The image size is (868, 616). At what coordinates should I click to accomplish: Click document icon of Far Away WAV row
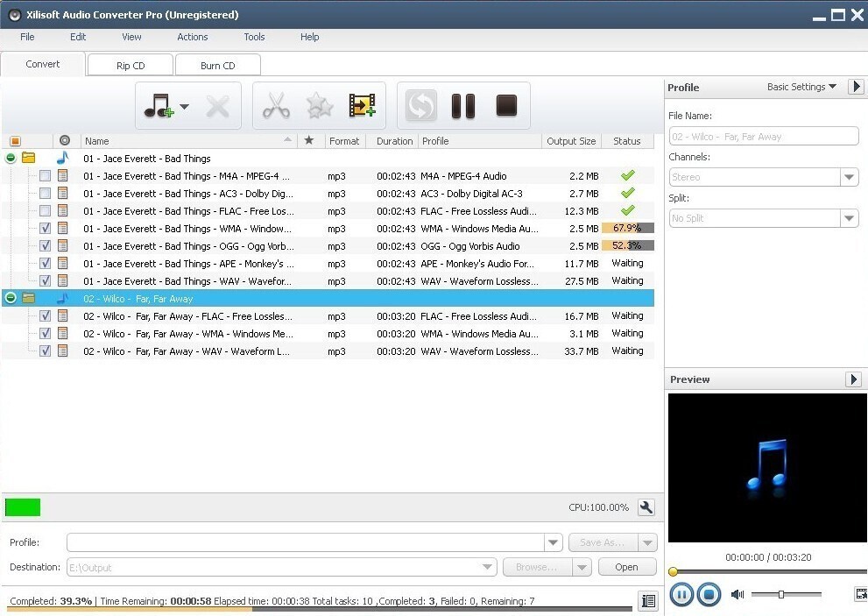coord(62,350)
